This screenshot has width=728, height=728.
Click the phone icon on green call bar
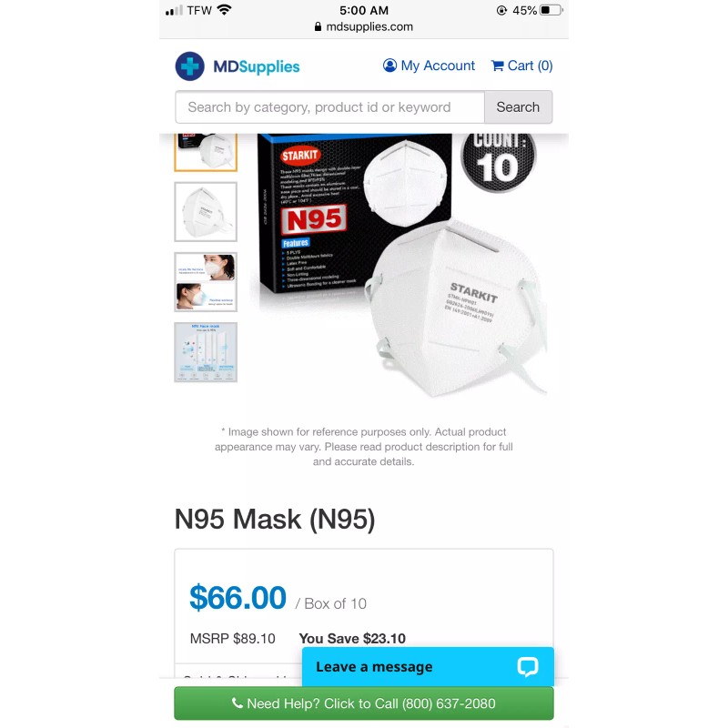237,703
